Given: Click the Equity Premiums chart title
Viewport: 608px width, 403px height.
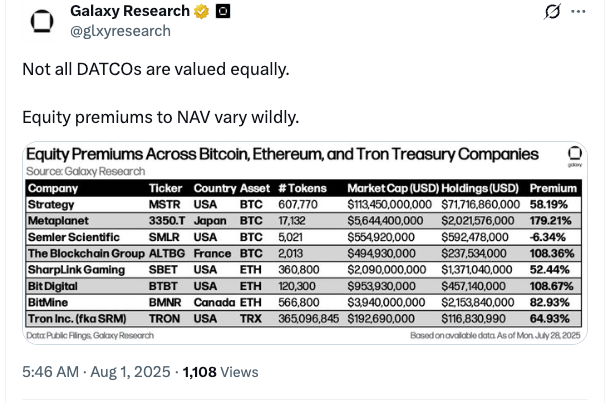Looking at the screenshot, I should [x=282, y=155].
